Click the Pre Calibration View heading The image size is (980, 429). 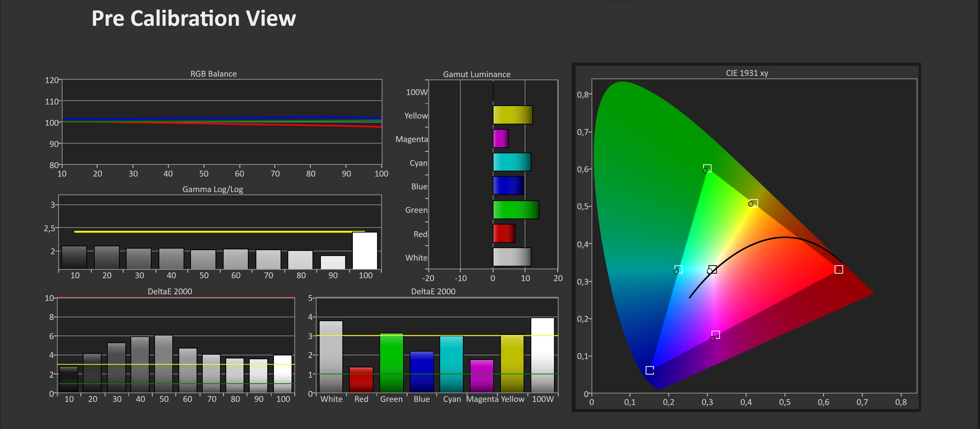coord(194,18)
